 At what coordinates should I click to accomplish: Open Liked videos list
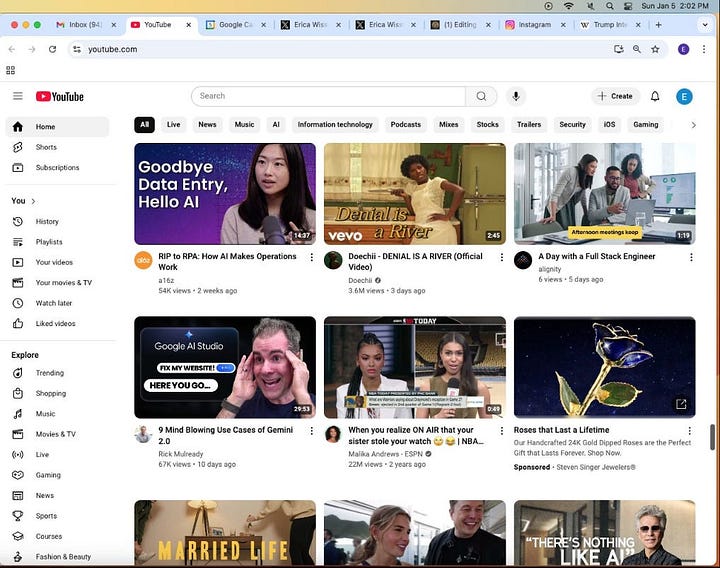point(57,323)
